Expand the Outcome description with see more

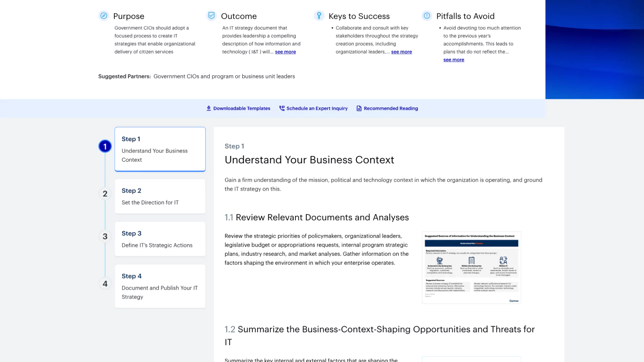pyautogui.click(x=285, y=51)
